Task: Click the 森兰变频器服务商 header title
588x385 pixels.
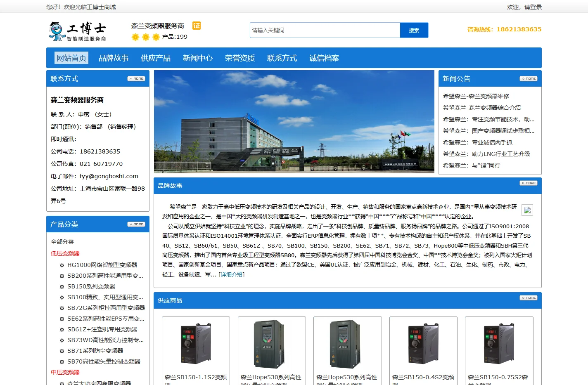Action: pyautogui.click(x=158, y=26)
